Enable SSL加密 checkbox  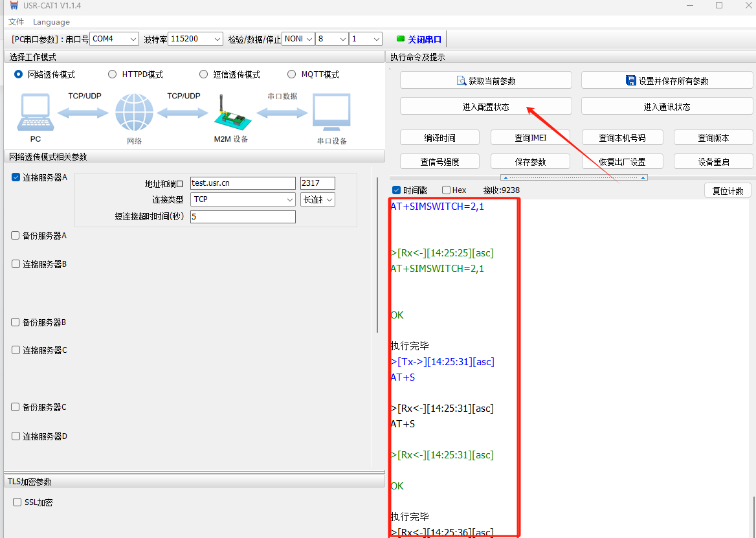click(x=17, y=502)
